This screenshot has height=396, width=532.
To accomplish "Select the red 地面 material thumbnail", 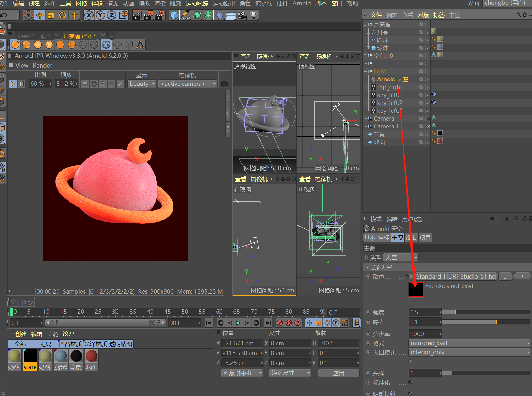I will click(91, 356).
